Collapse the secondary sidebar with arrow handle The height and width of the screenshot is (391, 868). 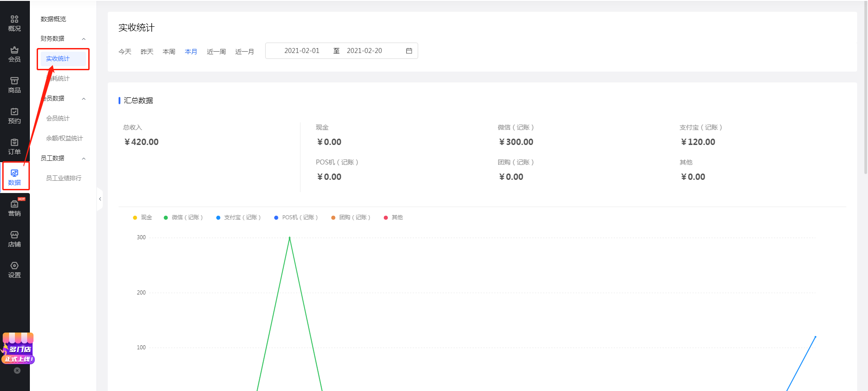(x=100, y=199)
